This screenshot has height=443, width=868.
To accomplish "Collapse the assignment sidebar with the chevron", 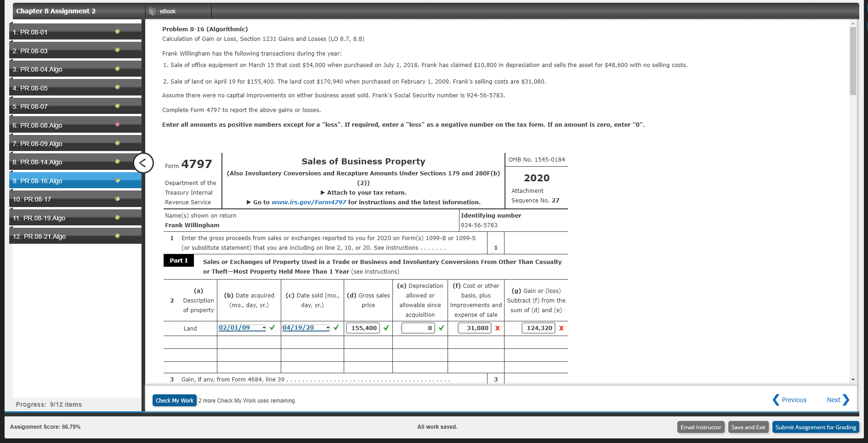I will coord(144,163).
